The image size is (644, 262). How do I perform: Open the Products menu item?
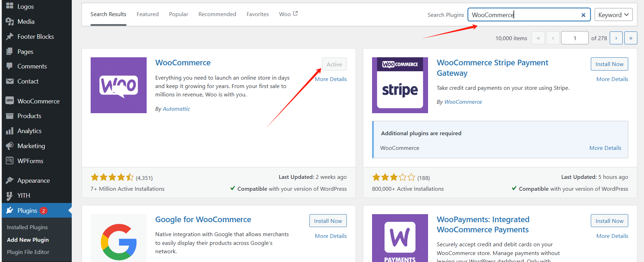pos(29,116)
